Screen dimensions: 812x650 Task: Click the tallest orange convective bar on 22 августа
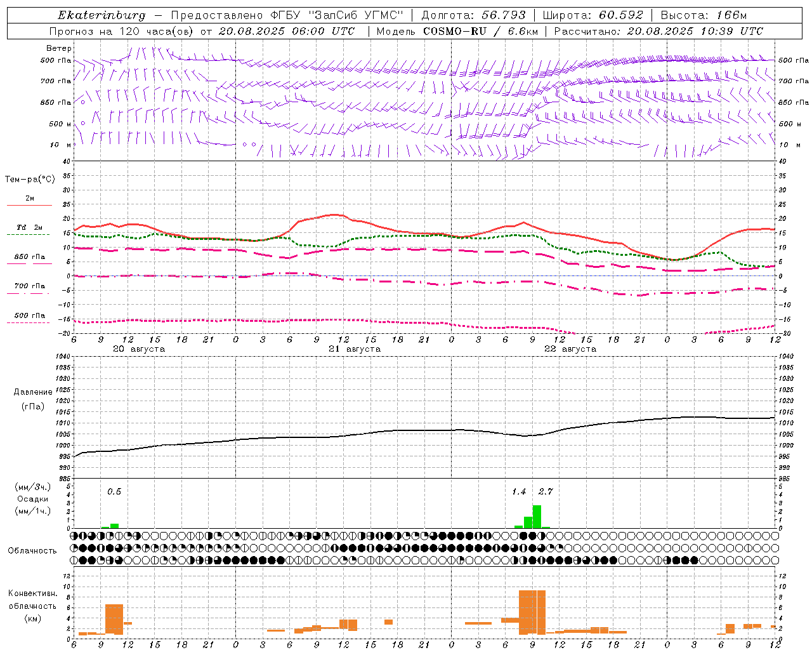click(x=532, y=612)
